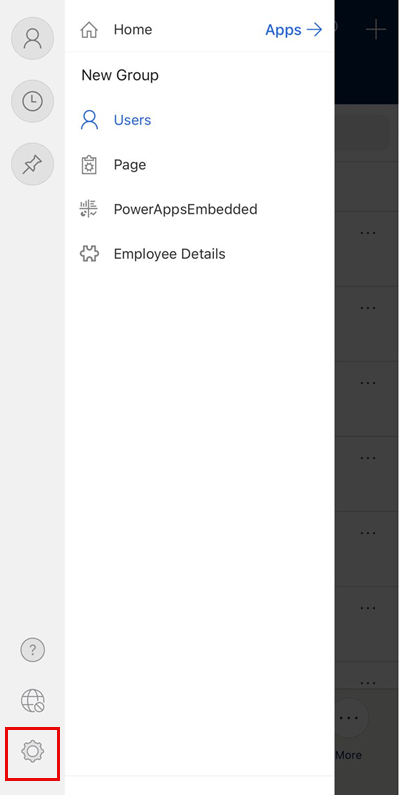Tap the More button at bottom
Screen dimensions: 400x795
pyautogui.click(x=349, y=730)
